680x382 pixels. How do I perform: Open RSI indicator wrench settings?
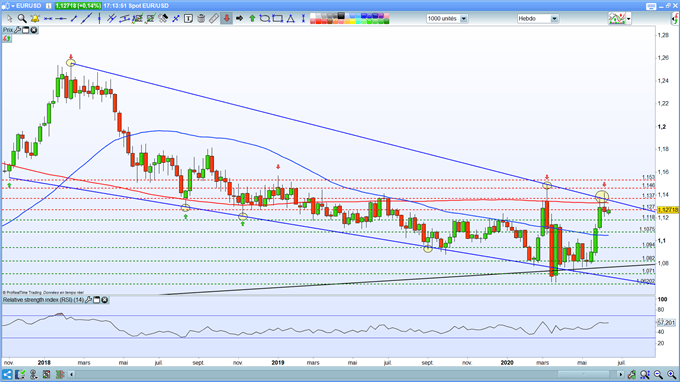88,300
